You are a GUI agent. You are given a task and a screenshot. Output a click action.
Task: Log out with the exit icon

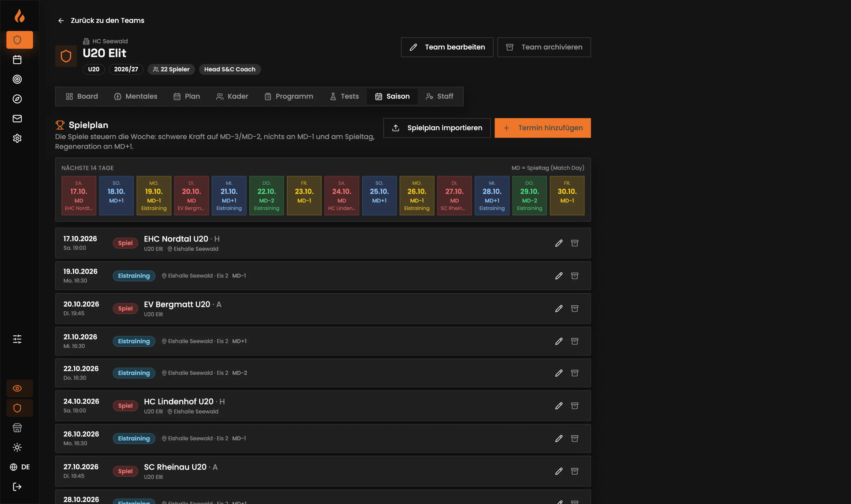(x=17, y=487)
